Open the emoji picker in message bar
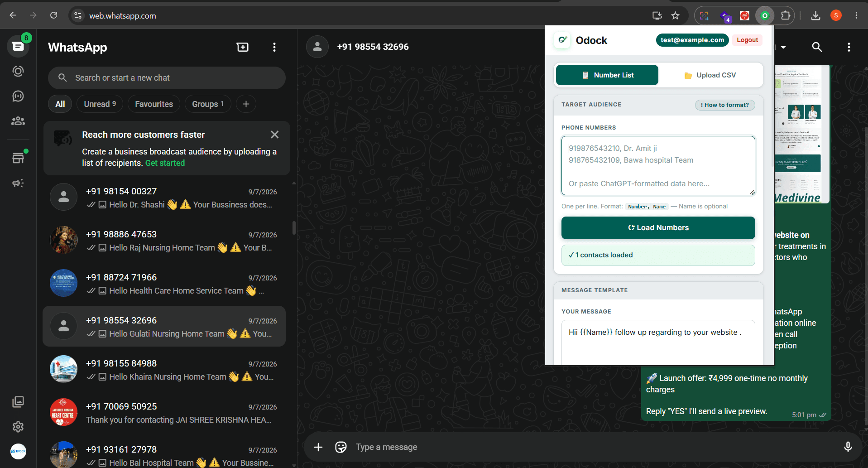 coord(341,447)
